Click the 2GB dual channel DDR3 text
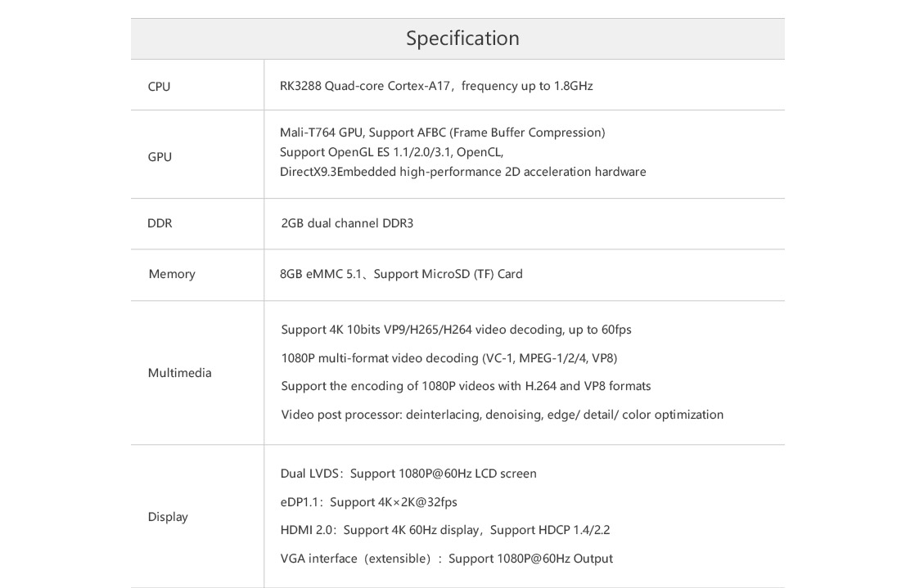 coord(347,223)
